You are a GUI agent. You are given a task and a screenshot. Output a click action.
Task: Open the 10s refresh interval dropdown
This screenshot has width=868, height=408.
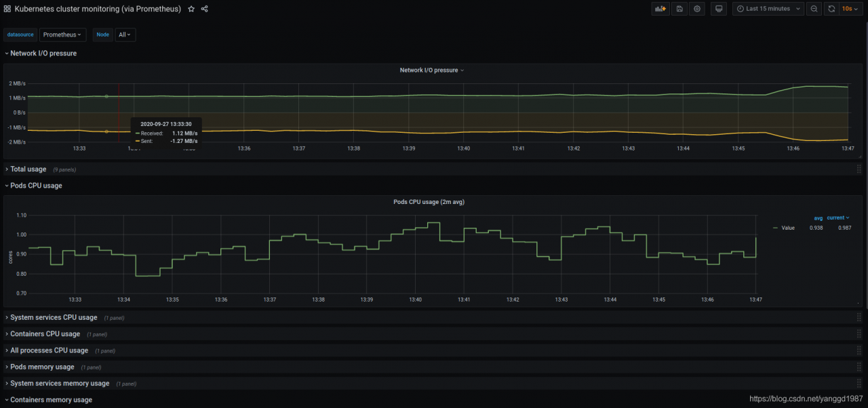[x=850, y=9]
